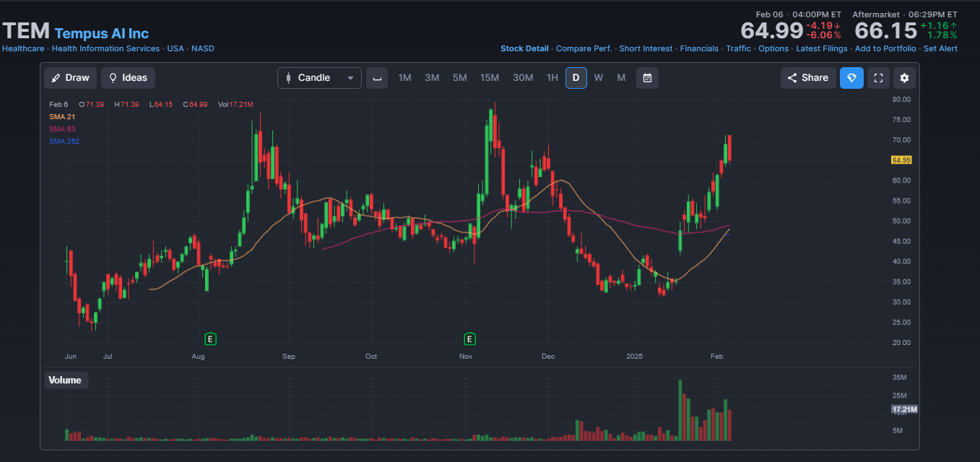This screenshot has width=980, height=462.
Task: Click the 64.99 current price tag on axis
Action: tap(901, 160)
